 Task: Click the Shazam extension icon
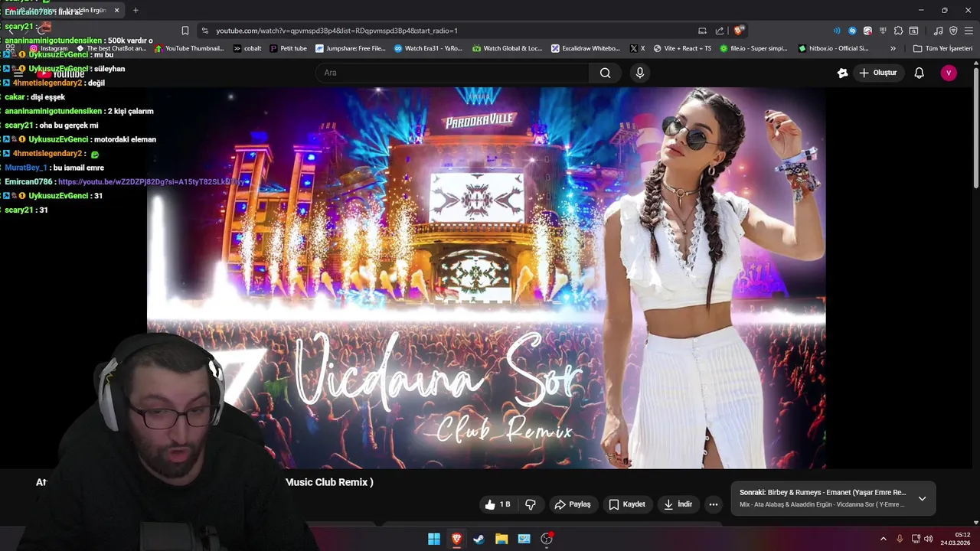[x=852, y=31]
